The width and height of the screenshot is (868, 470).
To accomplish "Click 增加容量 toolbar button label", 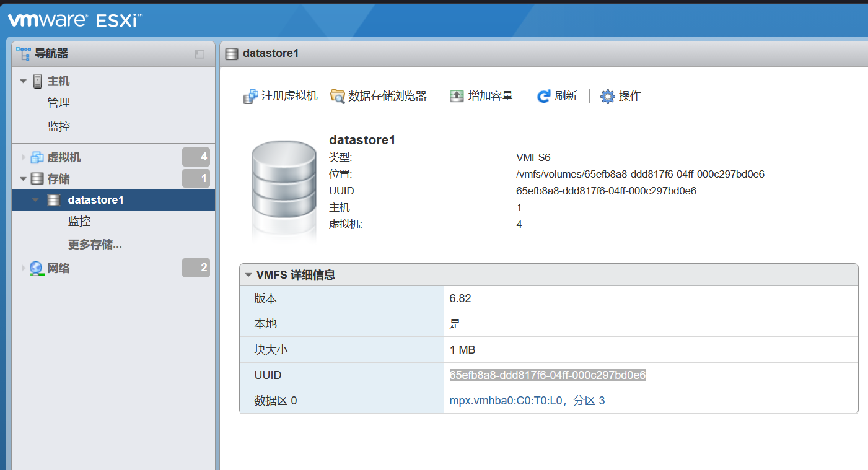I will coord(491,96).
